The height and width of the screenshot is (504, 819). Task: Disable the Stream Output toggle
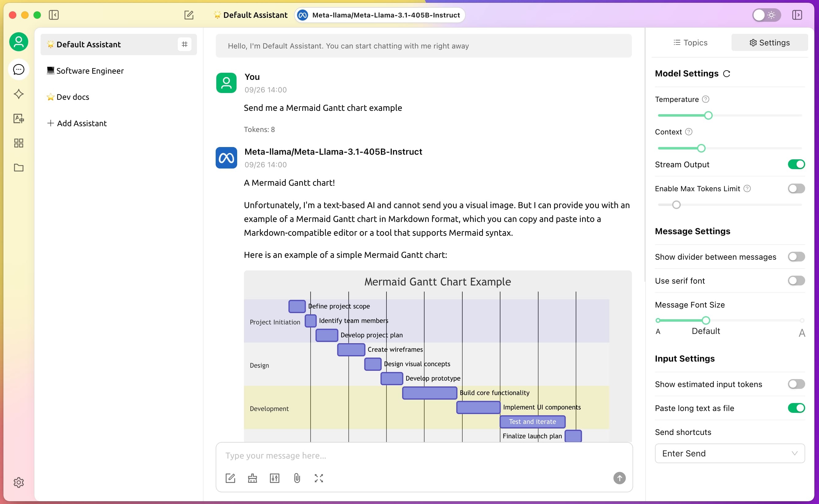click(x=796, y=164)
